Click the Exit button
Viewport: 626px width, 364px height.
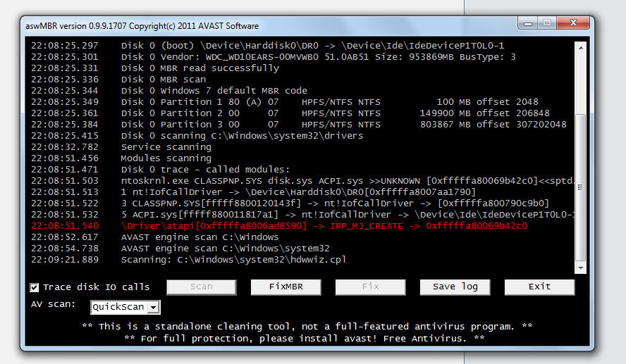pyautogui.click(x=540, y=287)
